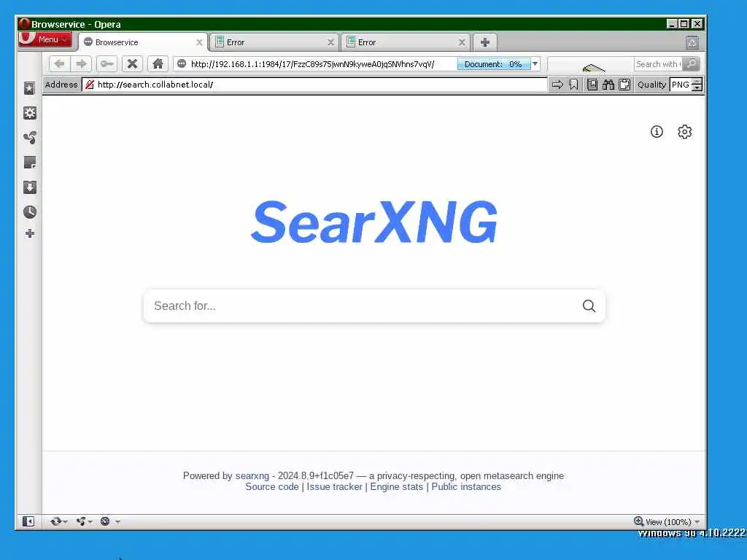This screenshot has height=560, width=747.
Task: Open Opera Turbo status bar dropdown
Action: [109, 521]
